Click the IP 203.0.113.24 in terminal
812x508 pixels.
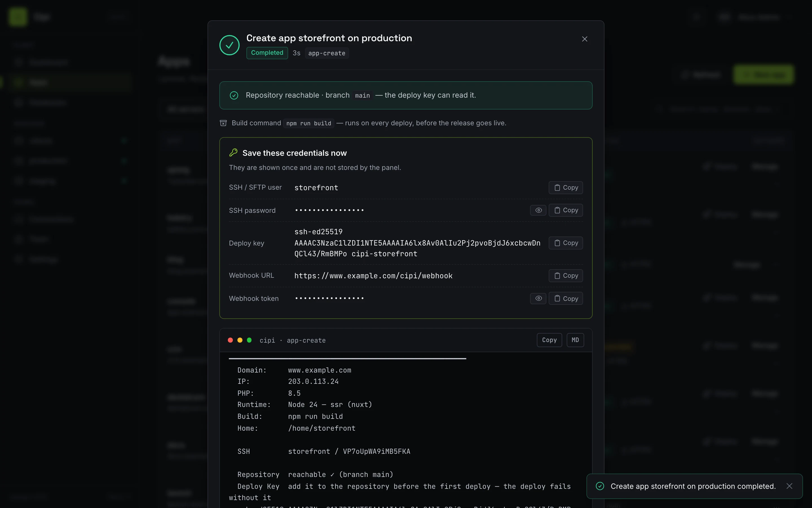click(314, 381)
